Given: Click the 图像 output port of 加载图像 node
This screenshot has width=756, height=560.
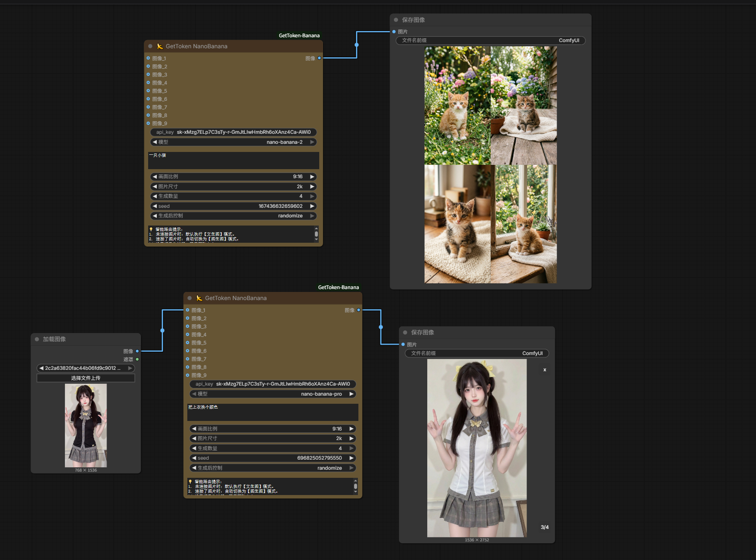Looking at the screenshot, I should point(137,351).
